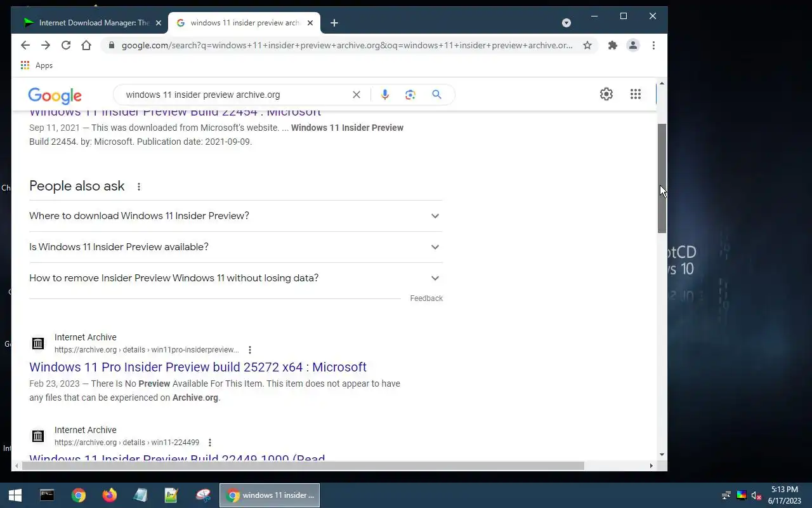
Task: Open the archive.org win11pro-insiderpreview URL
Action: click(x=147, y=350)
